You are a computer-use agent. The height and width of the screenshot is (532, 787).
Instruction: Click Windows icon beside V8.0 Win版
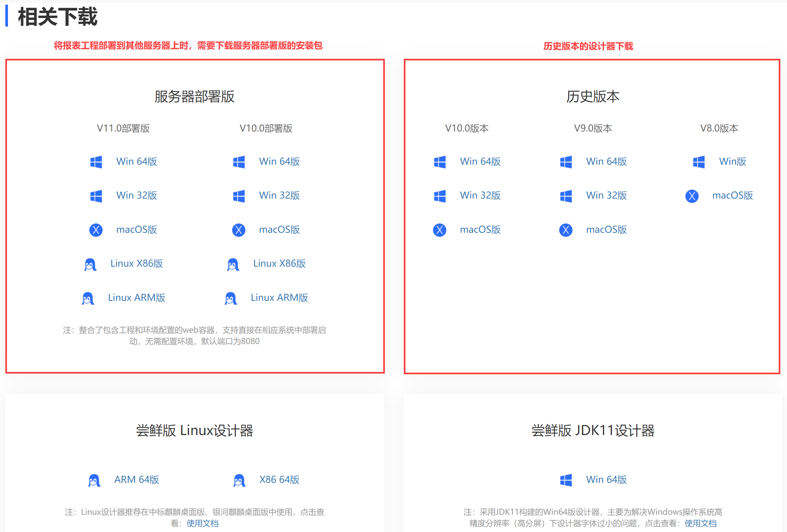point(698,162)
